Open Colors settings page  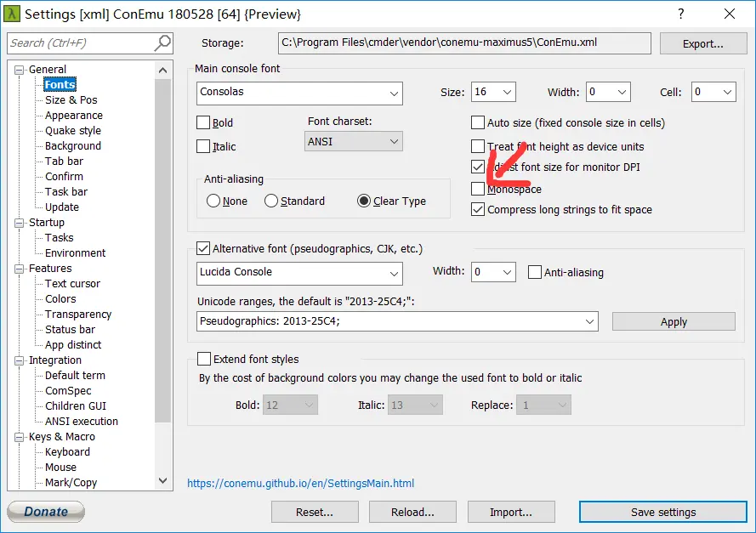pos(60,298)
